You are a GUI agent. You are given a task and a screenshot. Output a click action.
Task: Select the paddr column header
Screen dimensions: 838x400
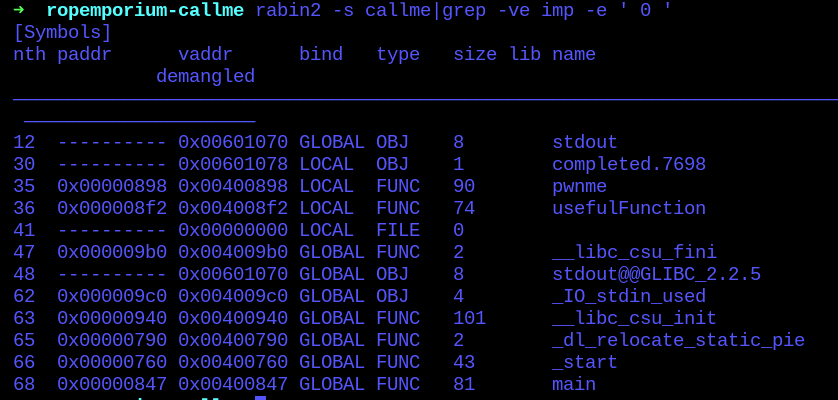84,54
